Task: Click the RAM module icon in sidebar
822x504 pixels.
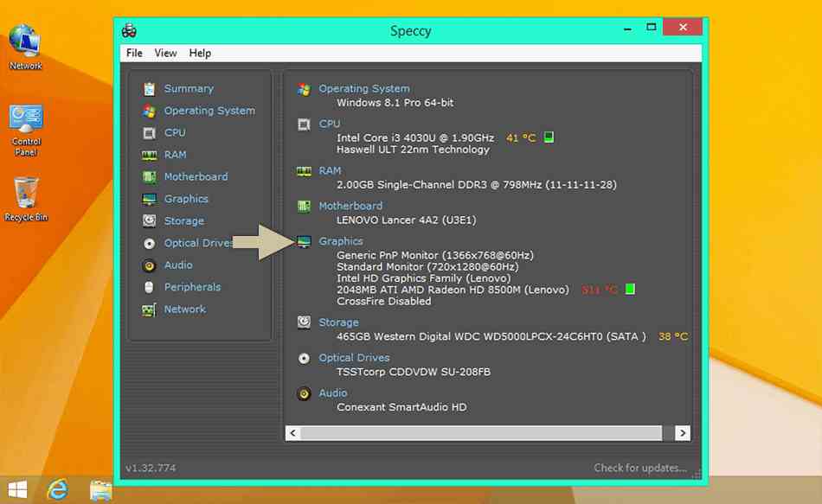Action: pyautogui.click(x=149, y=155)
